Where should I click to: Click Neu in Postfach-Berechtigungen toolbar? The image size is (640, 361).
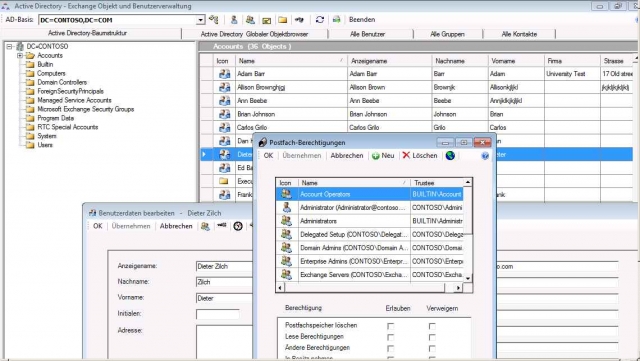383,156
